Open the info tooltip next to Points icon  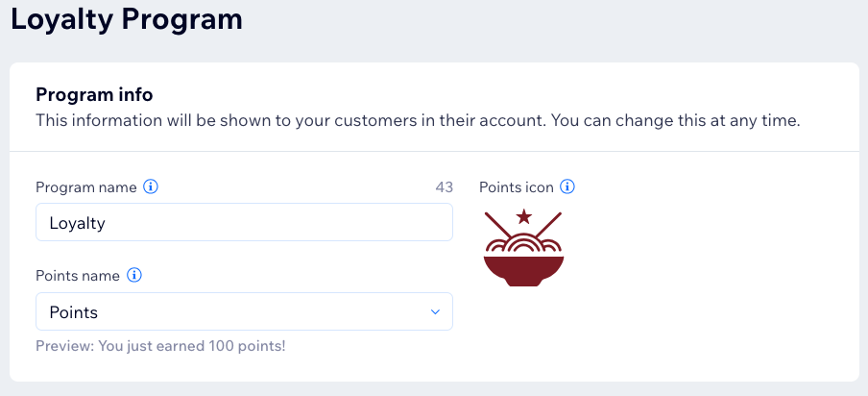click(567, 187)
